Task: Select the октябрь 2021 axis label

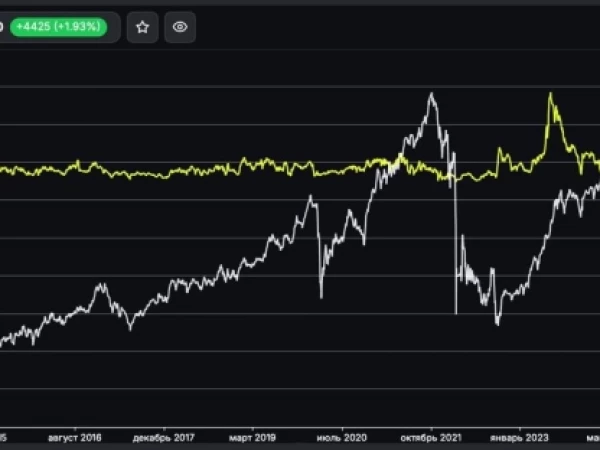Action: coord(431,438)
